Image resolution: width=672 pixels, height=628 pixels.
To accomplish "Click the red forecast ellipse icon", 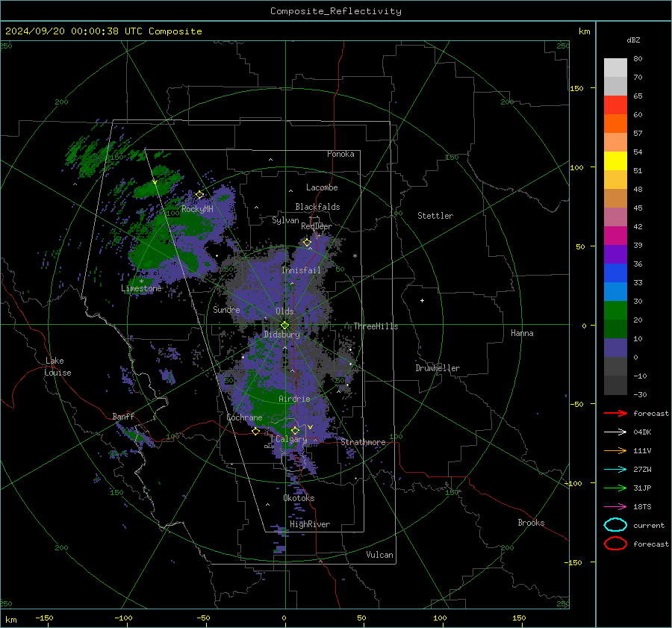I will [x=615, y=544].
